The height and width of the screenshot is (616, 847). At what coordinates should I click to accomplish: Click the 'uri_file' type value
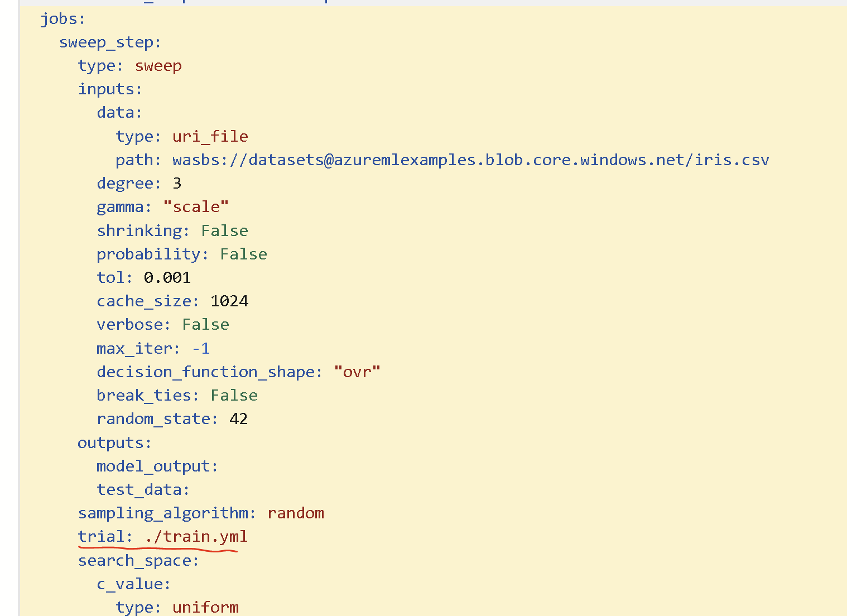click(210, 136)
